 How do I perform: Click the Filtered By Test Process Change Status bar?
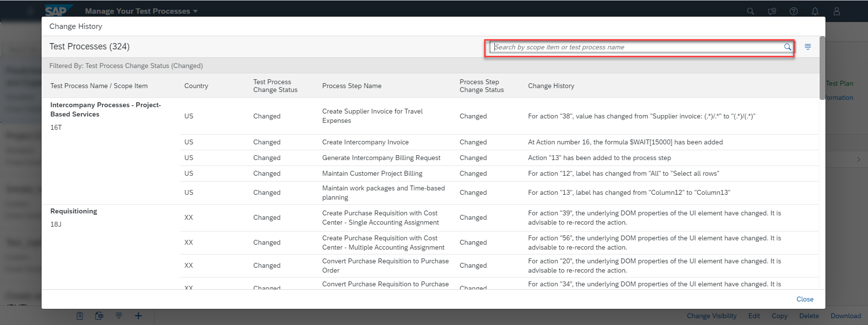[x=430, y=66]
